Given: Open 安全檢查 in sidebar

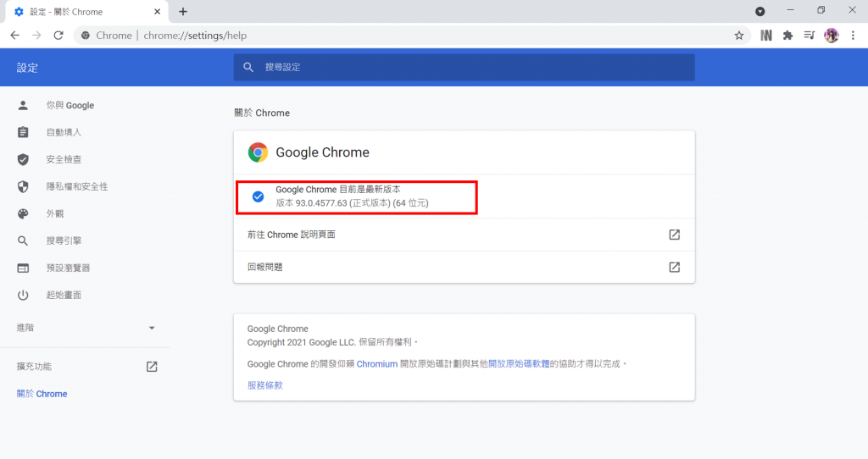Looking at the screenshot, I should tap(64, 159).
